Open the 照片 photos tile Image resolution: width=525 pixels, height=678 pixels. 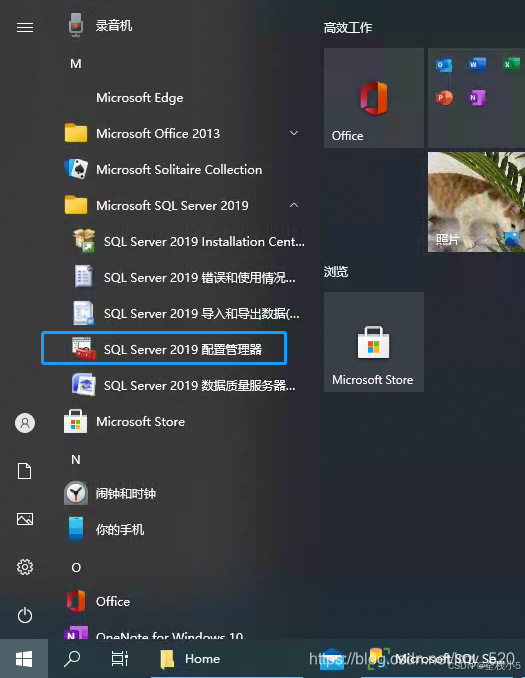pyautogui.click(x=476, y=202)
